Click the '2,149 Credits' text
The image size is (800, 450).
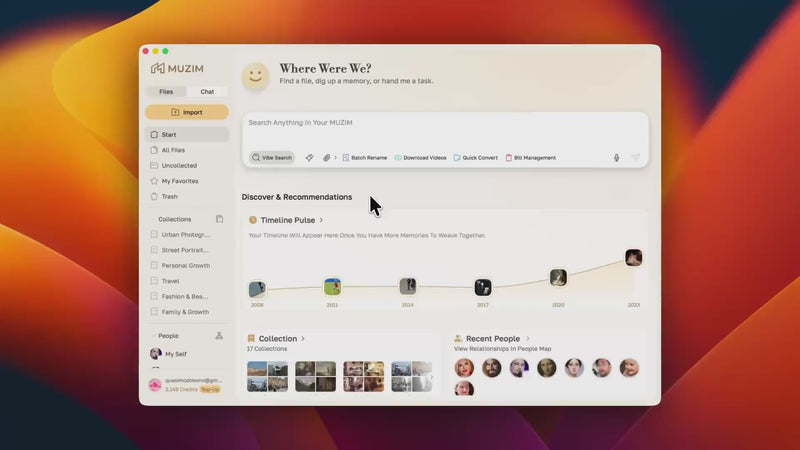point(181,389)
